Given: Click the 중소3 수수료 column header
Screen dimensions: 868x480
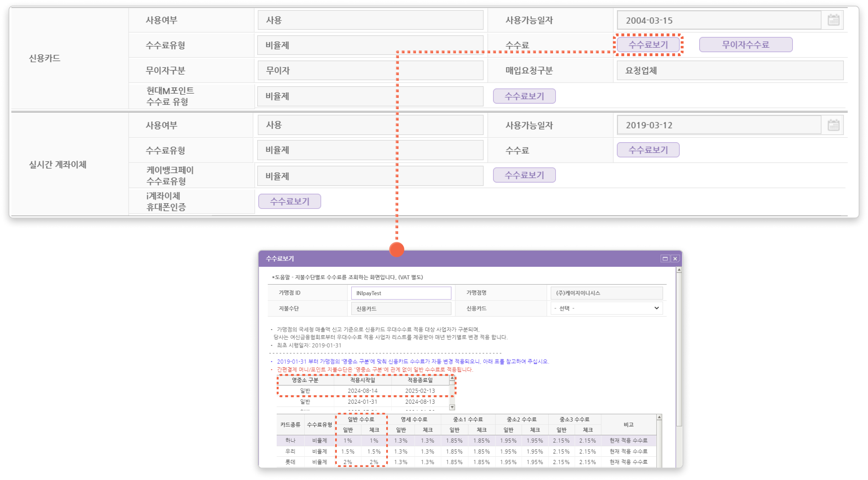Looking at the screenshot, I should tap(574, 419).
